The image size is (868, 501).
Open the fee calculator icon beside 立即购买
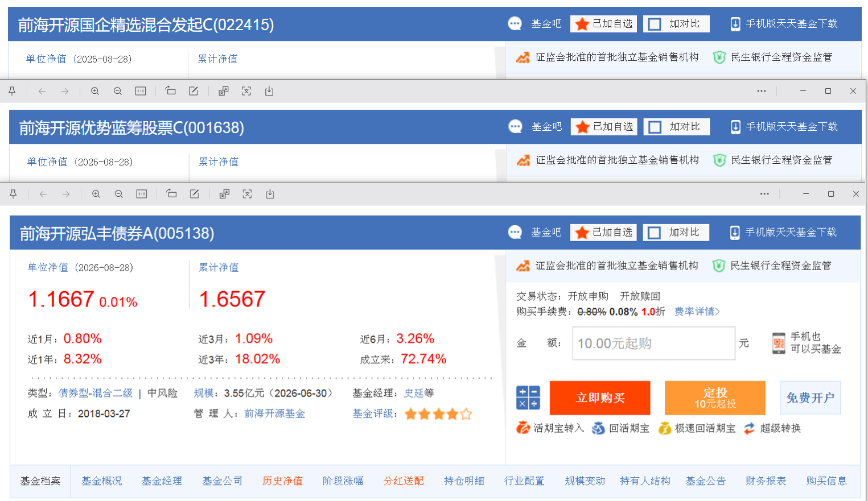click(x=528, y=398)
